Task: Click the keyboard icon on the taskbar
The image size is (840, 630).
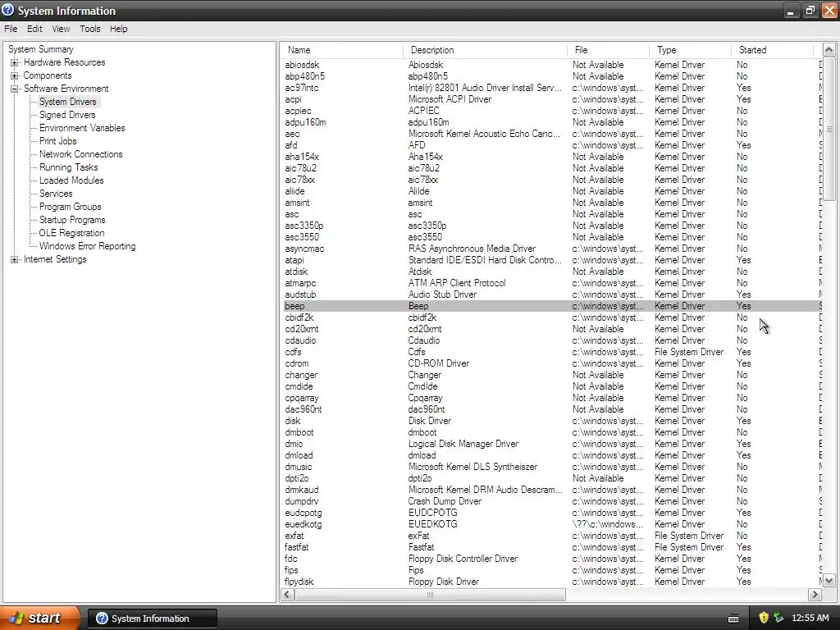Action: (733, 619)
